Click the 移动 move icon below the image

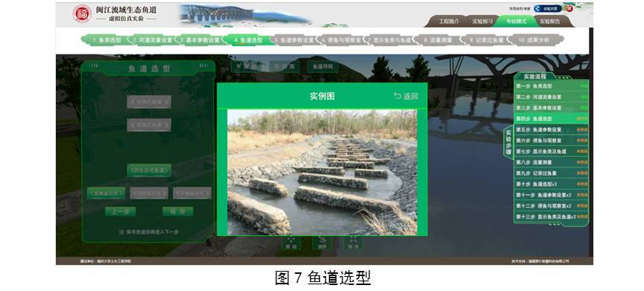coord(291,243)
